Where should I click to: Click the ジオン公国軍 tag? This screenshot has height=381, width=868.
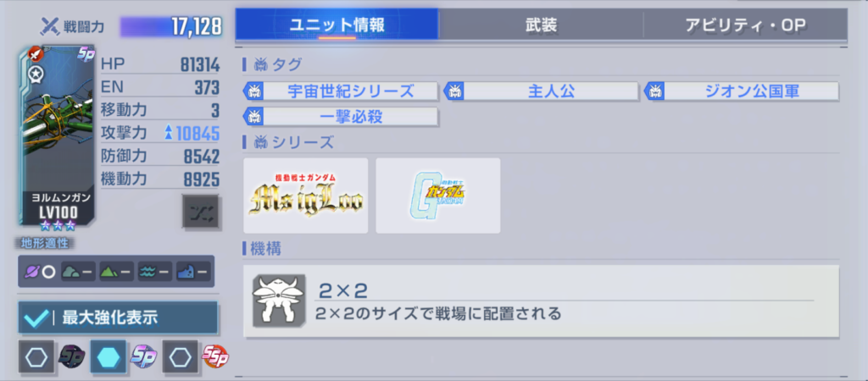click(x=742, y=91)
